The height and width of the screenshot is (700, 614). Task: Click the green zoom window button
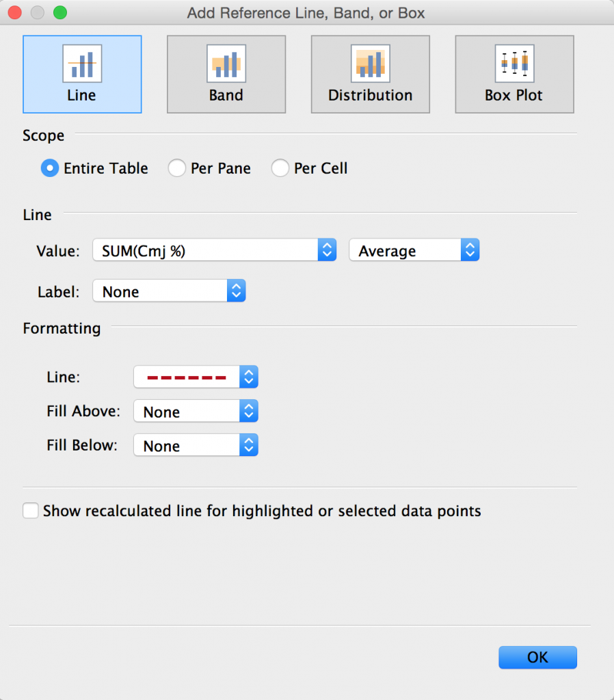point(60,12)
